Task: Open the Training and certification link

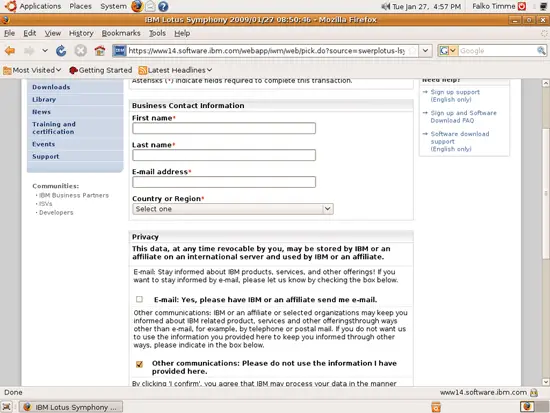Action: pyautogui.click(x=54, y=128)
